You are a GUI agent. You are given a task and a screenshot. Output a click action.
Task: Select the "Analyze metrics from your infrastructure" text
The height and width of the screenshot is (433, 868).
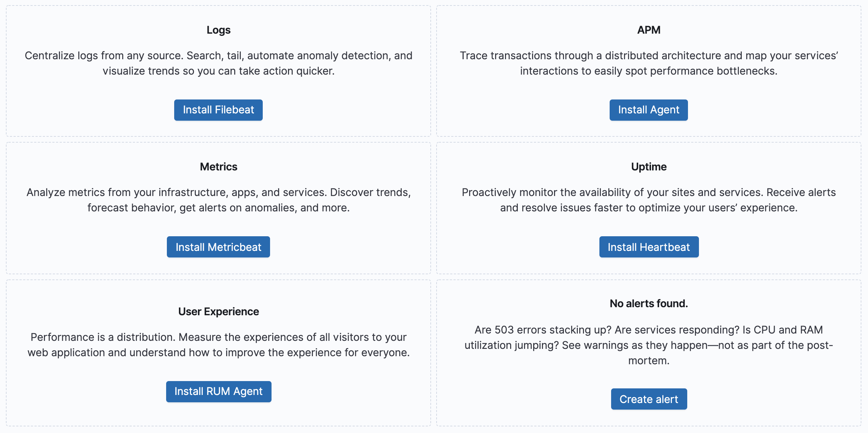click(218, 192)
